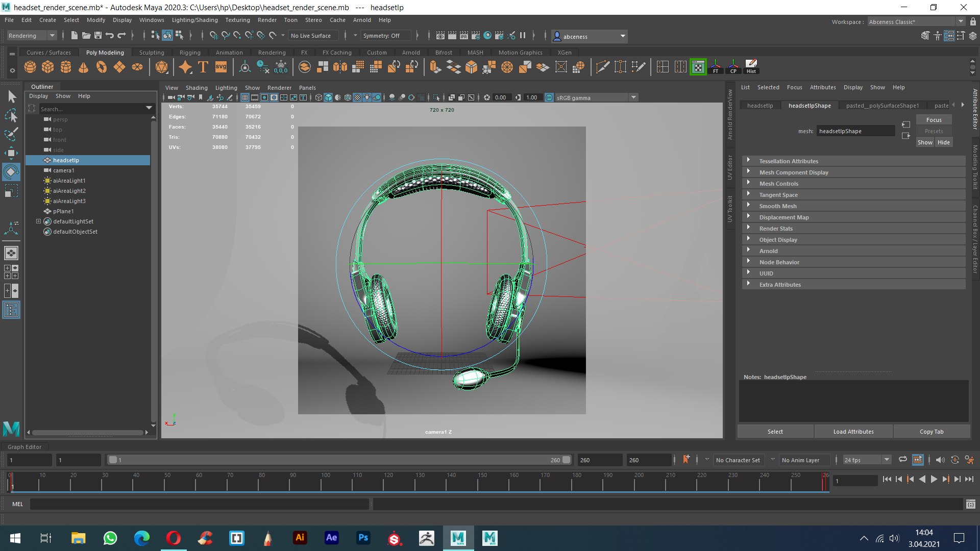This screenshot has height=551, width=980.
Task: Create a polygon cone from the shelf
Action: (x=84, y=67)
